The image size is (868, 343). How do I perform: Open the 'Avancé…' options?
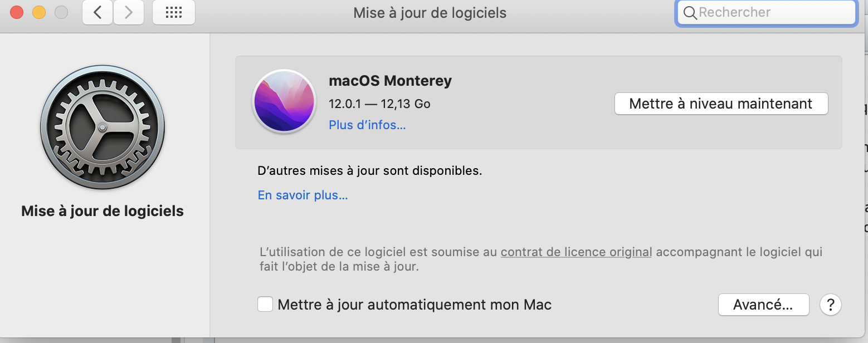pyautogui.click(x=763, y=305)
